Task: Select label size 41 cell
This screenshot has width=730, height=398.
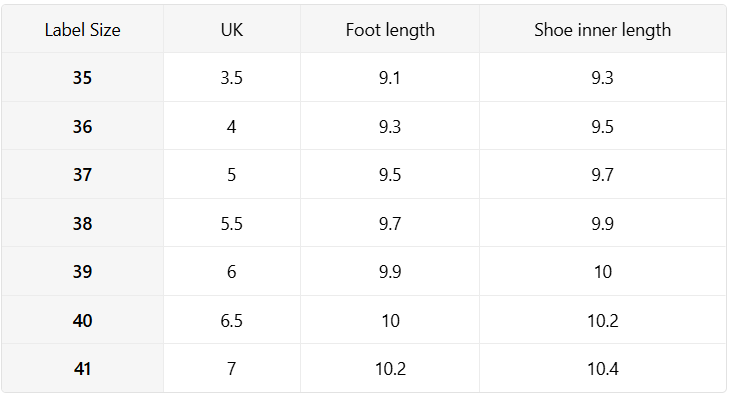Action: coord(82,369)
